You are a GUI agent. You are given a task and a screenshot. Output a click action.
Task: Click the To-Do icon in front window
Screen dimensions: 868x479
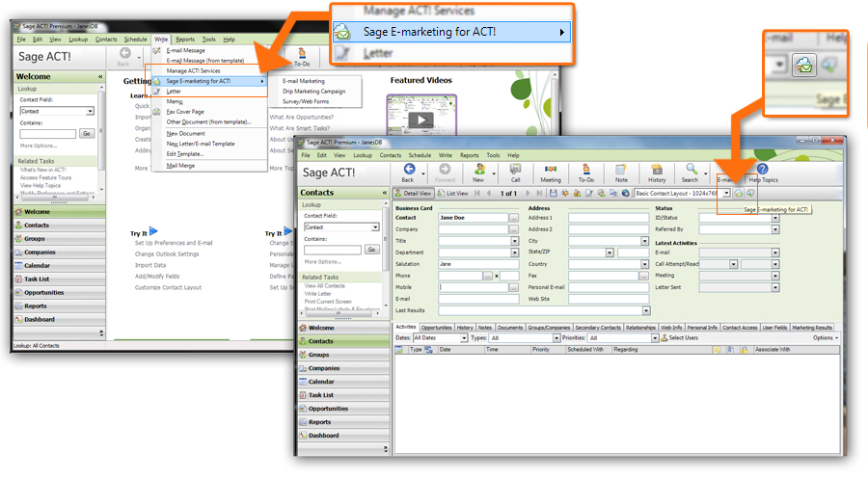[x=586, y=170]
